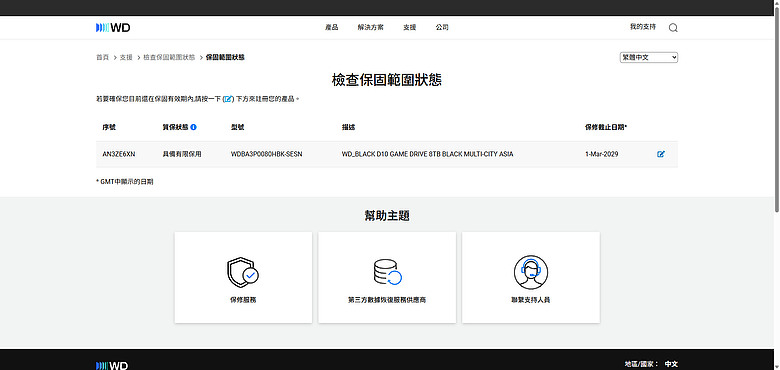Screen dimensions: 780x370
Task: Go to 我的支持
Action: coord(643,27)
